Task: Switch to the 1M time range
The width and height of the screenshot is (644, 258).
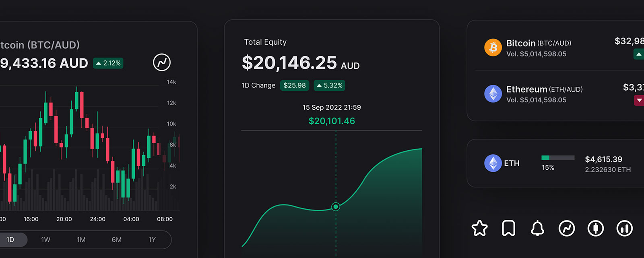Action: pyautogui.click(x=81, y=239)
